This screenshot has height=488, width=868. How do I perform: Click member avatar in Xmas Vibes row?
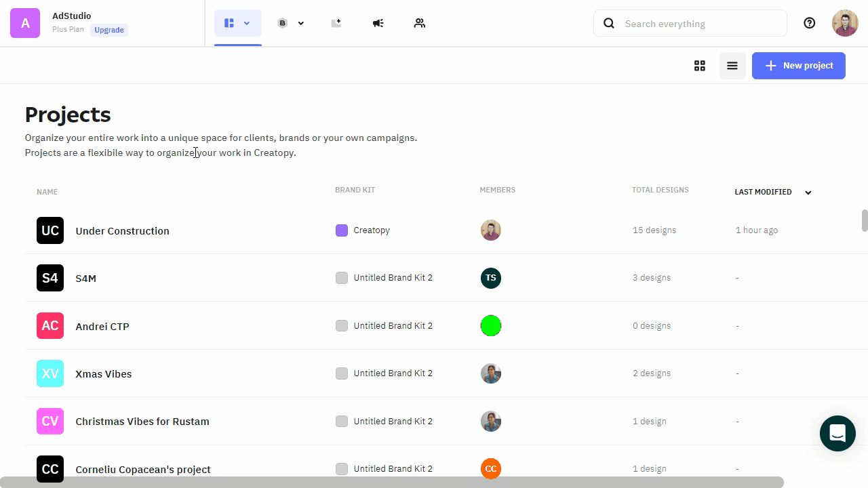point(491,373)
